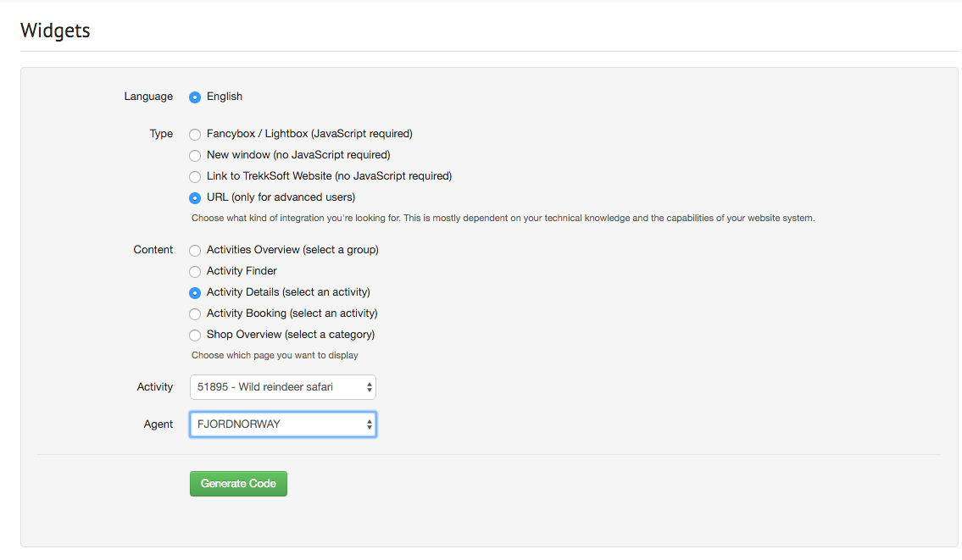Choose Fancybox / Lightbox type option
This screenshot has height=560, width=962.
tap(194, 135)
